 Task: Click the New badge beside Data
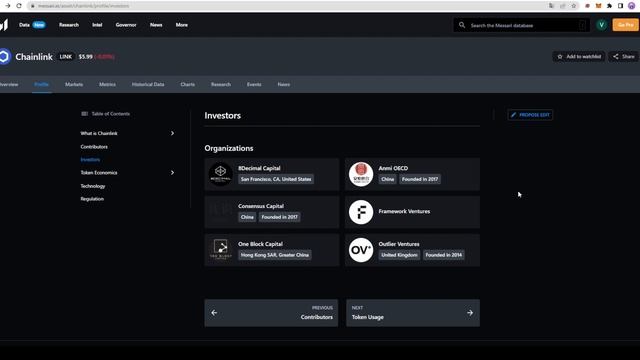pyautogui.click(x=39, y=25)
